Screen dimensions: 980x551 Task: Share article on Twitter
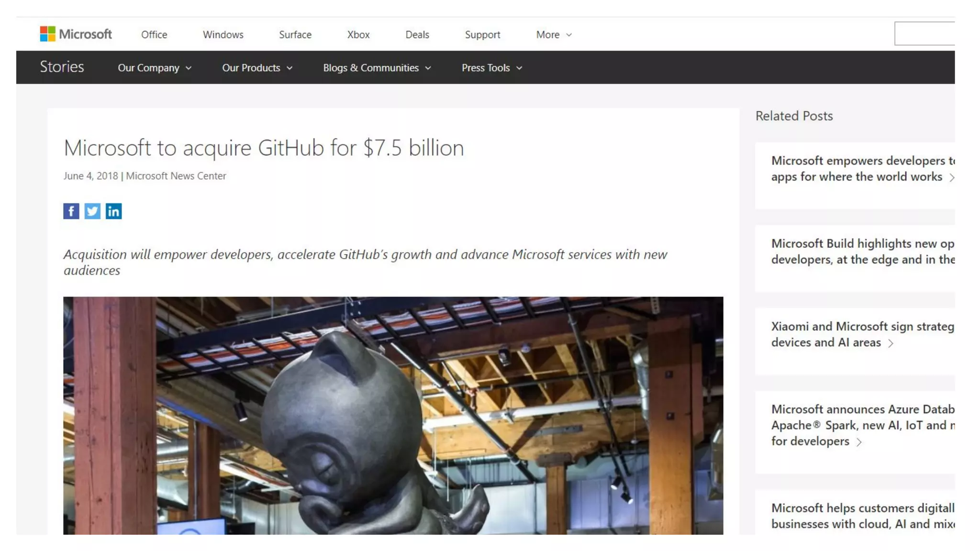tap(92, 211)
